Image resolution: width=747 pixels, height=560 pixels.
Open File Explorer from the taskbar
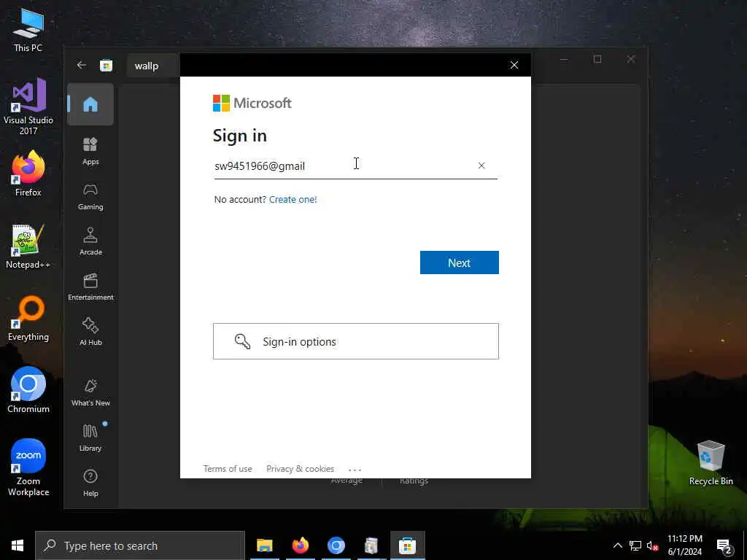265,545
